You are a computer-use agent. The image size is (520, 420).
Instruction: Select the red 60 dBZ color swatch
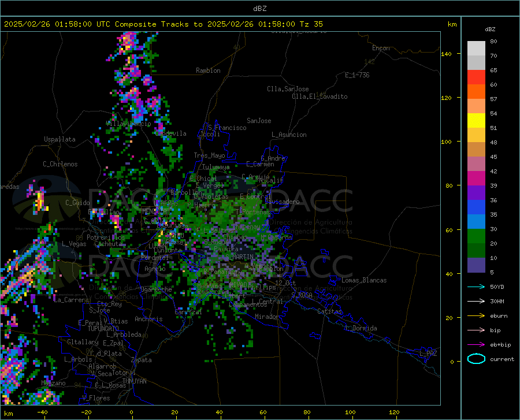pos(476,77)
